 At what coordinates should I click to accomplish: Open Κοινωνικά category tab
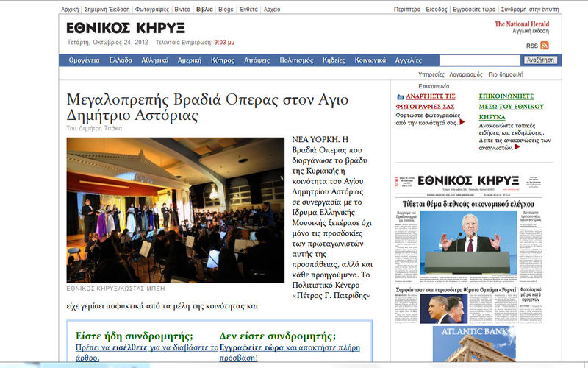coord(370,60)
